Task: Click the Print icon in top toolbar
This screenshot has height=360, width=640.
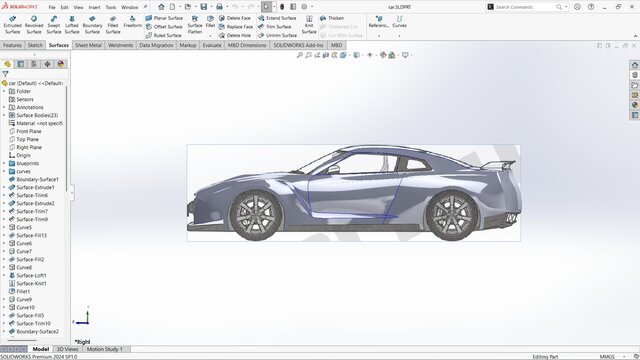Action: click(x=219, y=7)
